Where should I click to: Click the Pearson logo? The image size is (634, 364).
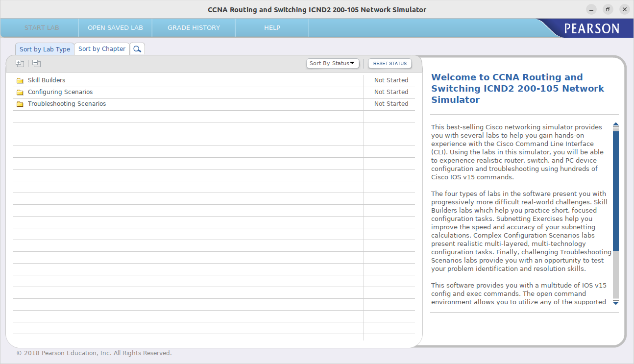click(x=591, y=28)
